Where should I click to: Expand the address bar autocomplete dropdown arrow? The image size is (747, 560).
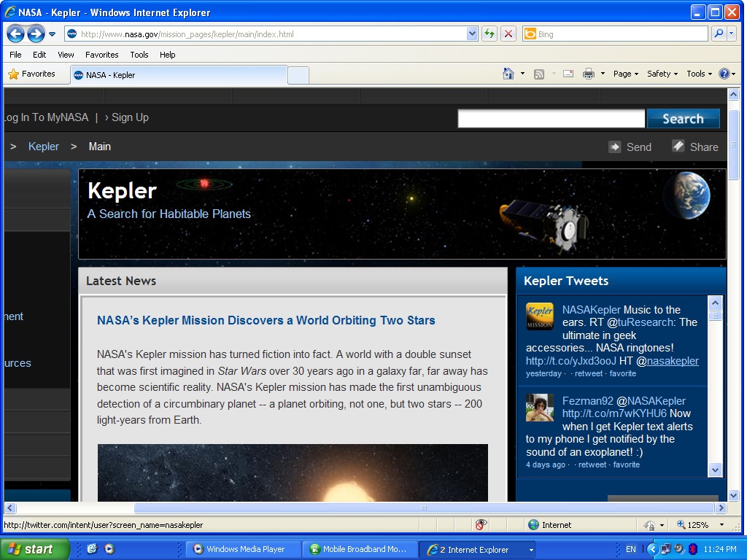pos(472,34)
